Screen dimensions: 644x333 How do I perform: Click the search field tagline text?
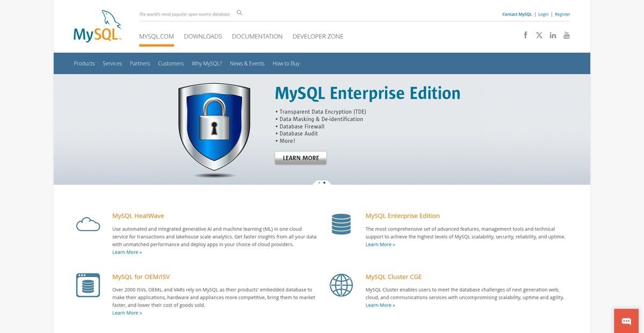185,15
